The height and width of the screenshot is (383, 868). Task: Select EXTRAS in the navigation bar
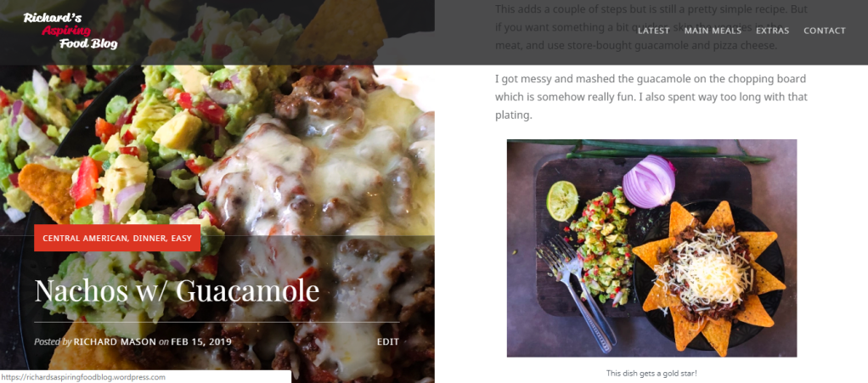(x=772, y=31)
